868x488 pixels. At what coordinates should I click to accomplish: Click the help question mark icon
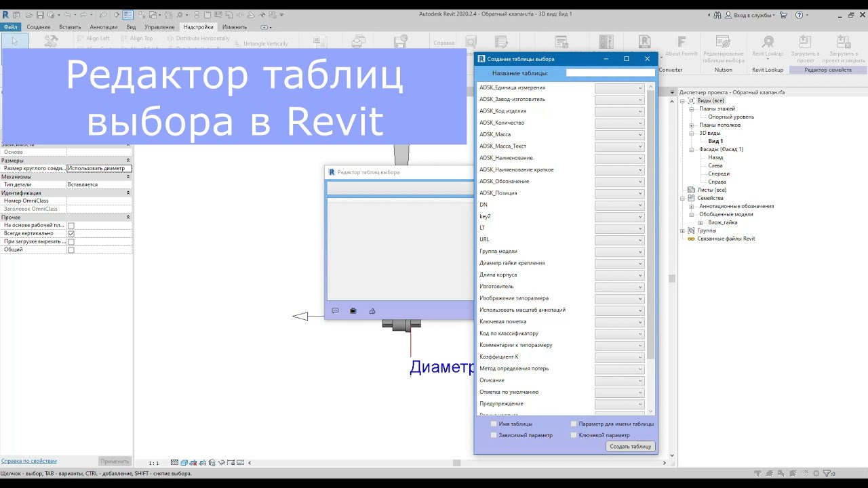pos(799,14)
